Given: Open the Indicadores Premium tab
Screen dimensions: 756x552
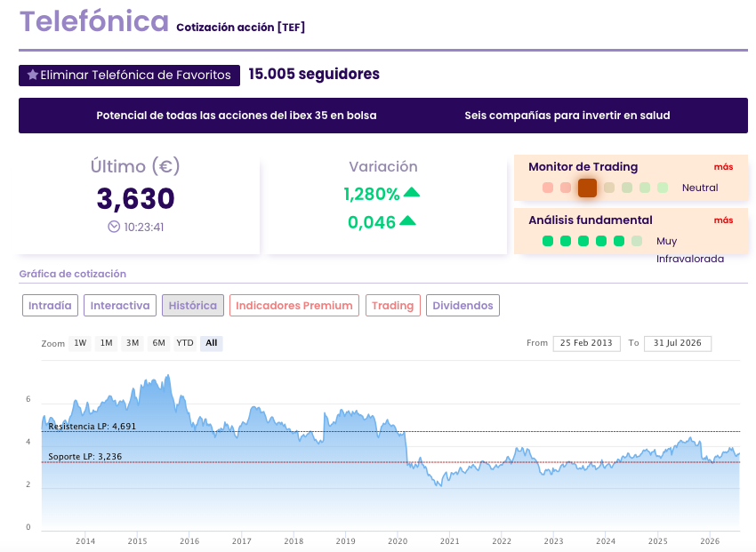Looking at the screenshot, I should coord(294,306).
